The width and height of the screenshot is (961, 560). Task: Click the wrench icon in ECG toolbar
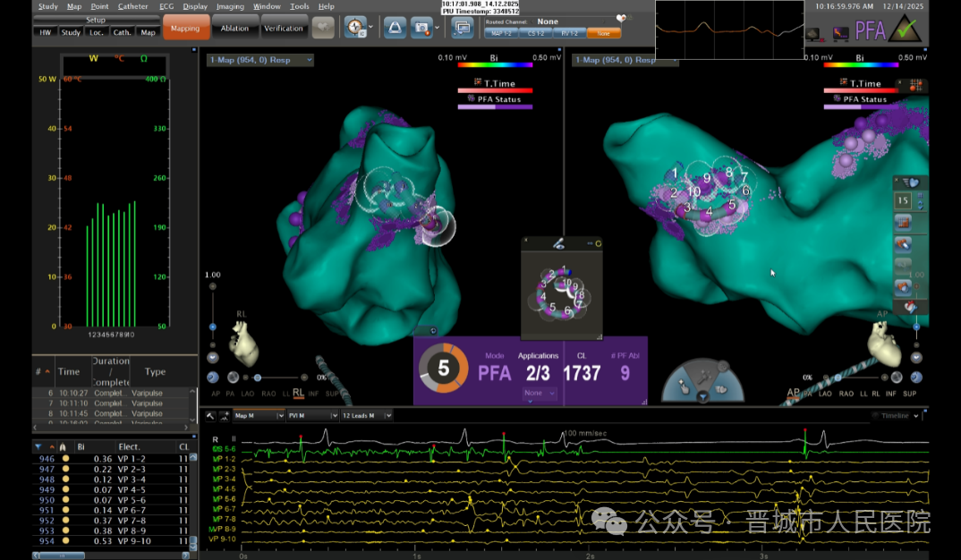(210, 416)
